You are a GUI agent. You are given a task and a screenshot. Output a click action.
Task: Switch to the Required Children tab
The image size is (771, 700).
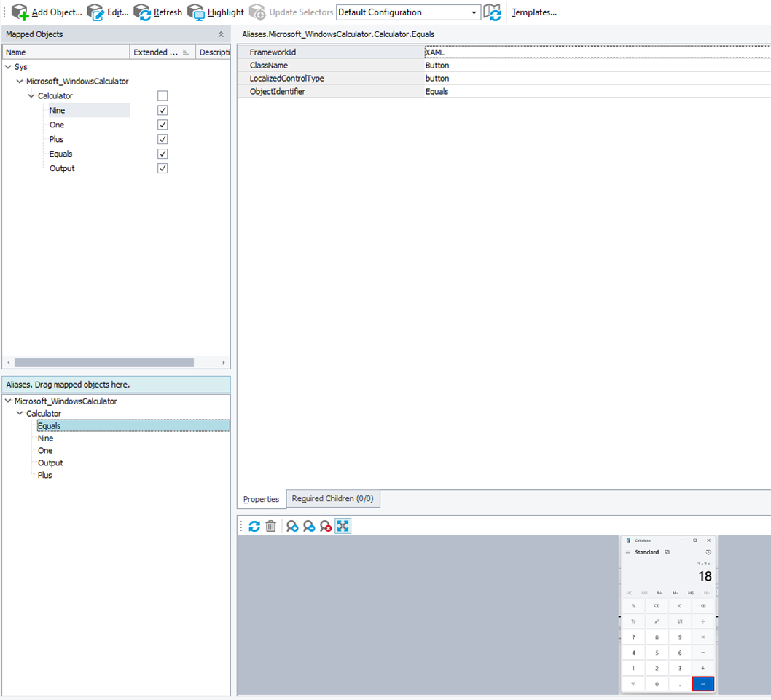tap(333, 498)
